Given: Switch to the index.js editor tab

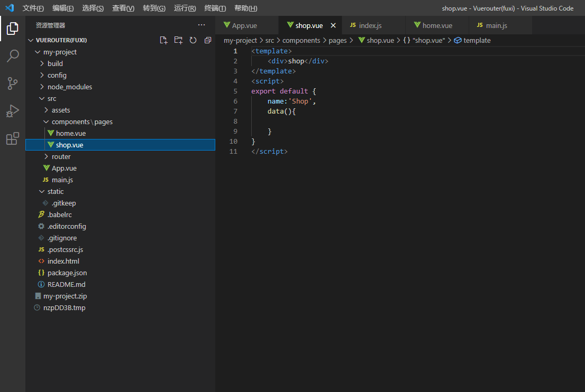Looking at the screenshot, I should tap(373, 25).
